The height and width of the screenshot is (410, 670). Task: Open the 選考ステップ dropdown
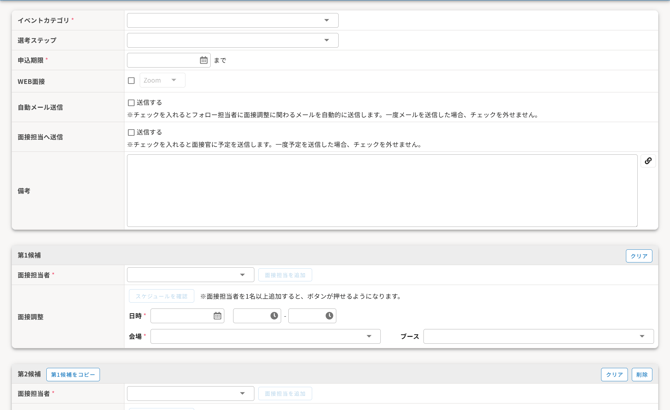tap(232, 40)
